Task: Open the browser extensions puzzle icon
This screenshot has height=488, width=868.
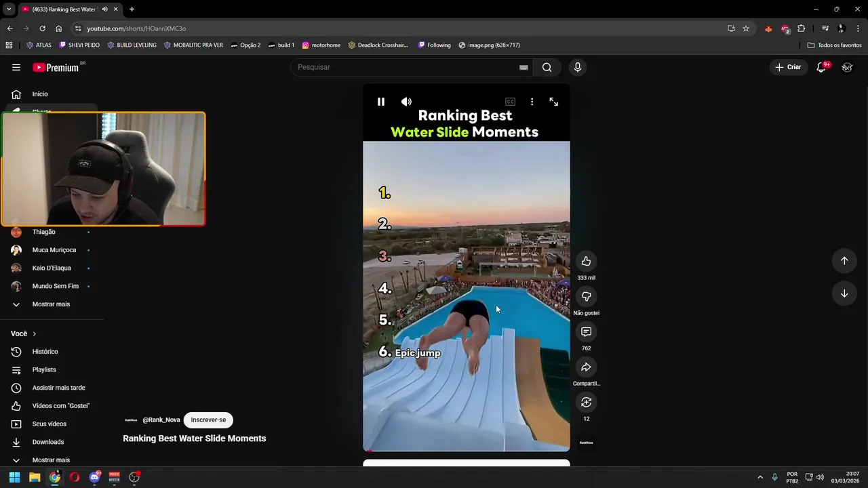Action: (x=802, y=28)
